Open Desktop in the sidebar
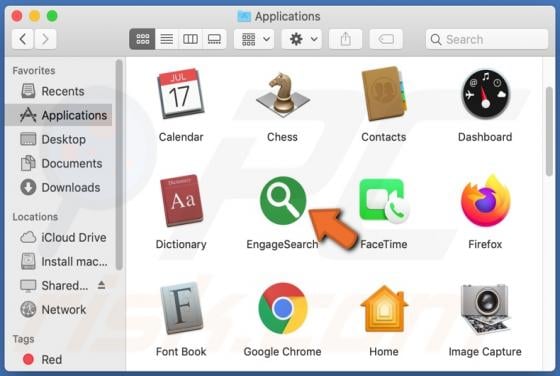 (x=59, y=139)
